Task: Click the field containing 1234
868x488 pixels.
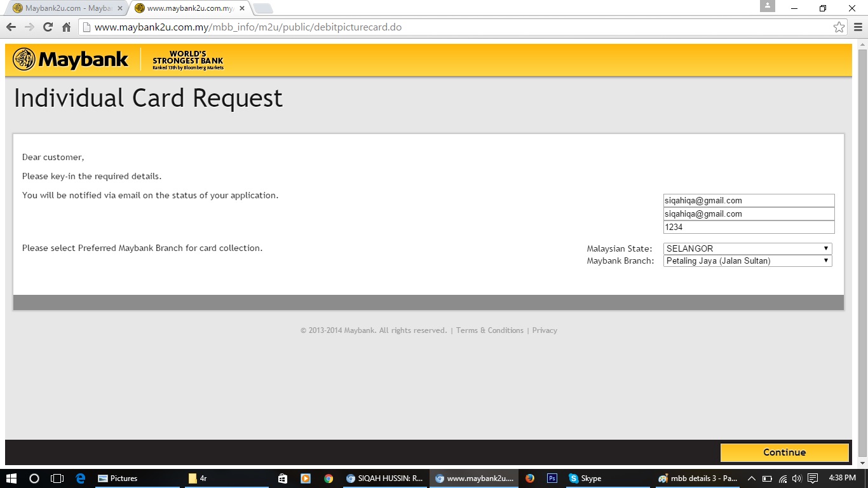Action: [x=749, y=227]
